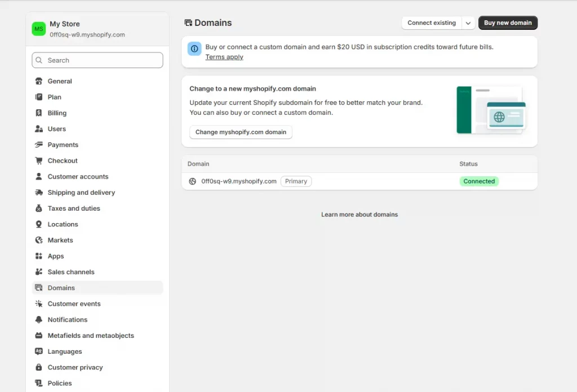Select Users in settings menu
The height and width of the screenshot is (392, 577).
click(97, 129)
